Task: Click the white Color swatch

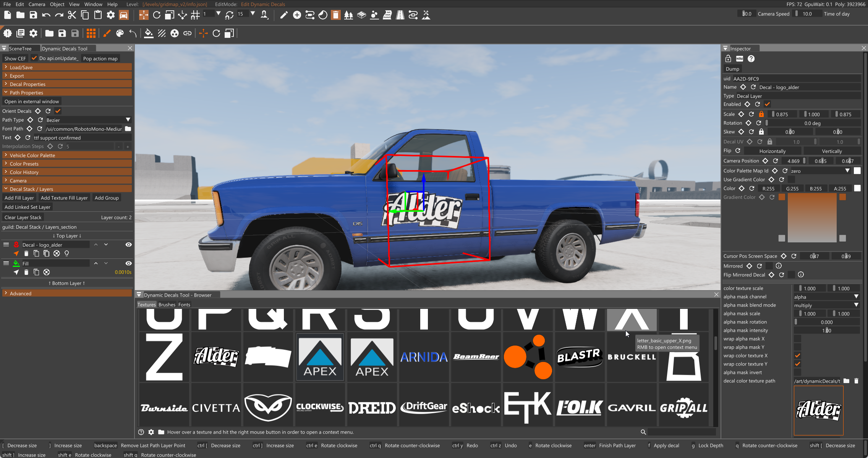Action: click(x=857, y=188)
